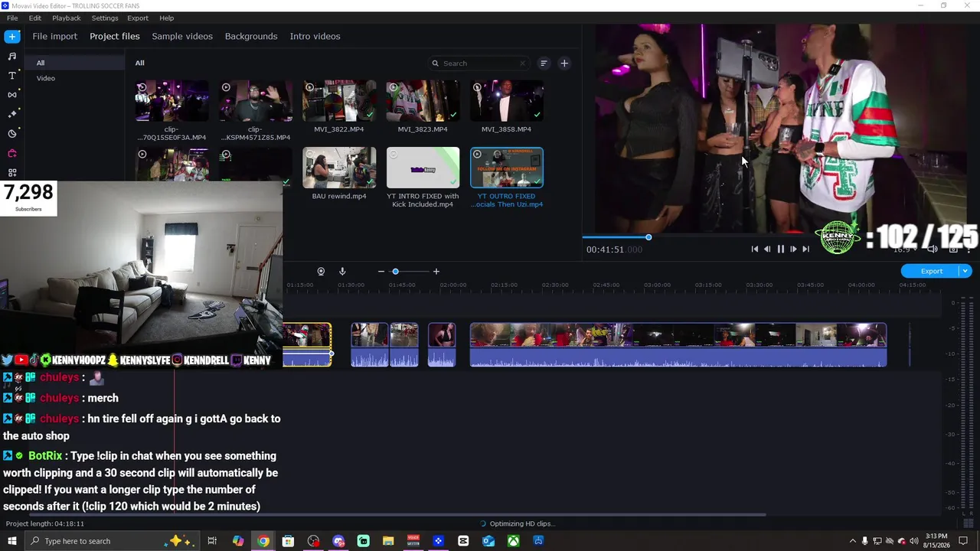This screenshot has height=551, width=980.
Task: Select YT OUTRO FIXED thumbnail
Action: (x=507, y=168)
